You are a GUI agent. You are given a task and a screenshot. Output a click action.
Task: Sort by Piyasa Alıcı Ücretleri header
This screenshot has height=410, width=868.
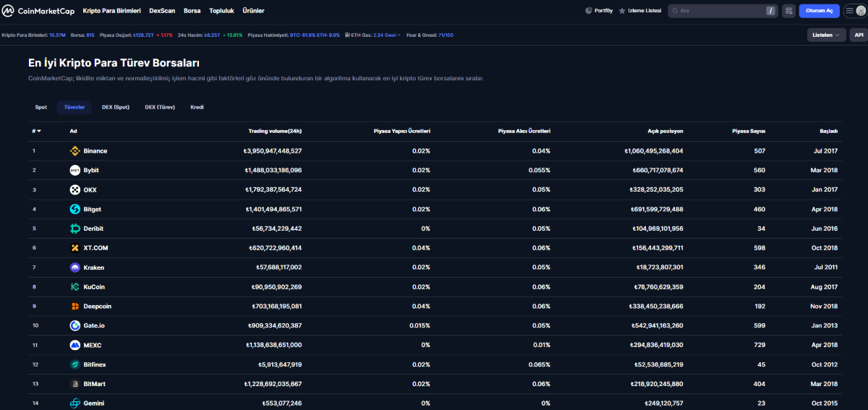point(524,131)
